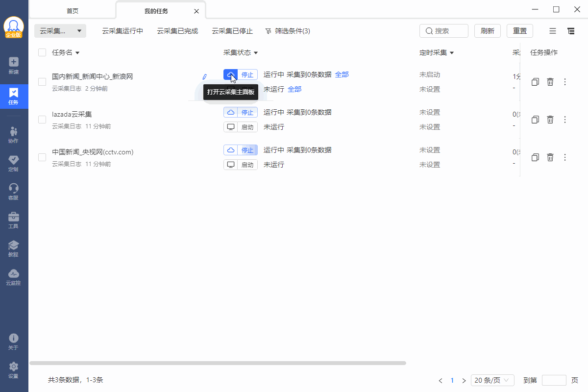Select the 云采集已完成 filter tab
This screenshot has width=588, height=392.
point(177,31)
